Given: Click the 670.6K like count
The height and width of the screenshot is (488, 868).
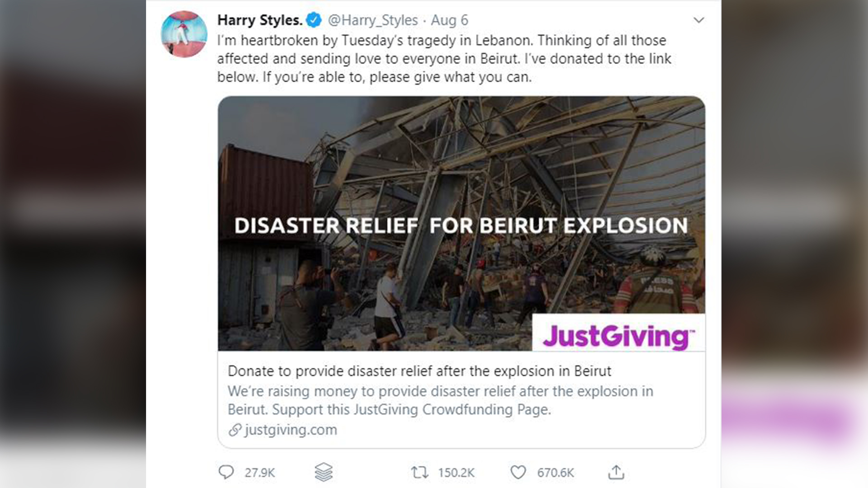Looking at the screenshot, I should coord(555,473).
